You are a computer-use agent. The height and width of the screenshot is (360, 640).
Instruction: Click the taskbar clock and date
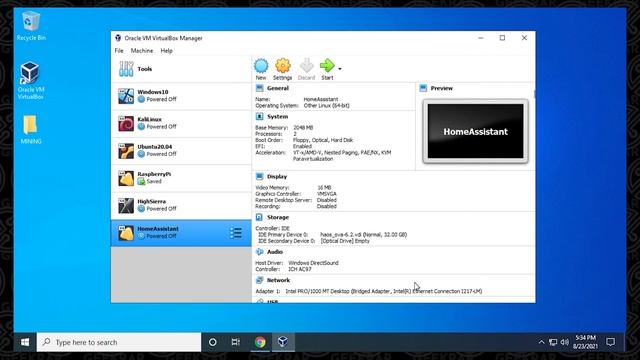[586, 342]
